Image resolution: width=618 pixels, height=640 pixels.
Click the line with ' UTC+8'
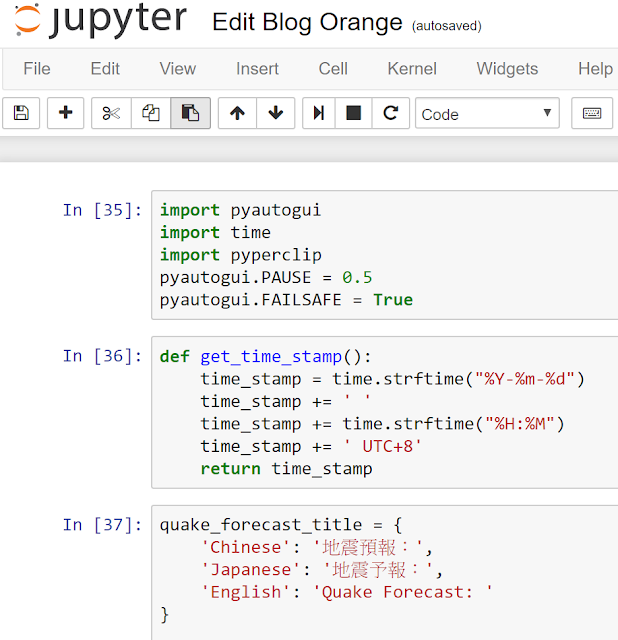[311, 447]
